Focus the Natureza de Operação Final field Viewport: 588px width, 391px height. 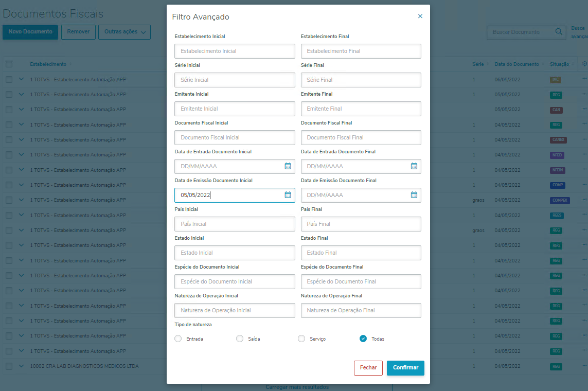coord(361,310)
